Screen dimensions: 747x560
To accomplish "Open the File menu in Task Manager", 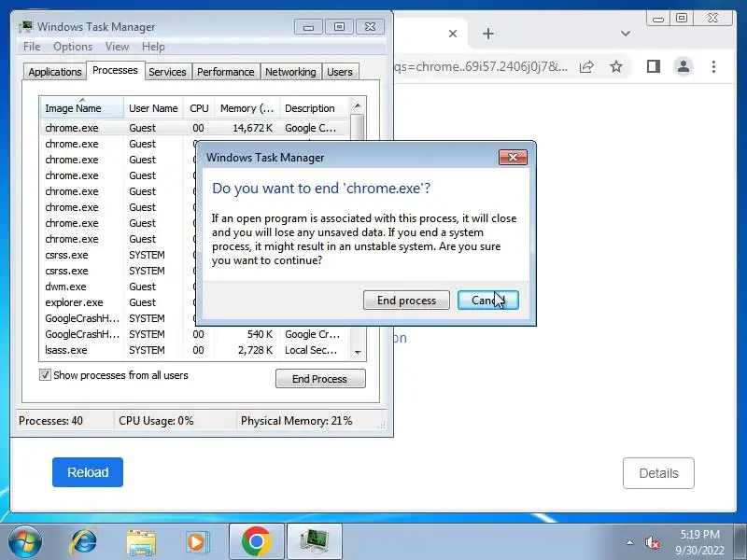I will [x=32, y=47].
